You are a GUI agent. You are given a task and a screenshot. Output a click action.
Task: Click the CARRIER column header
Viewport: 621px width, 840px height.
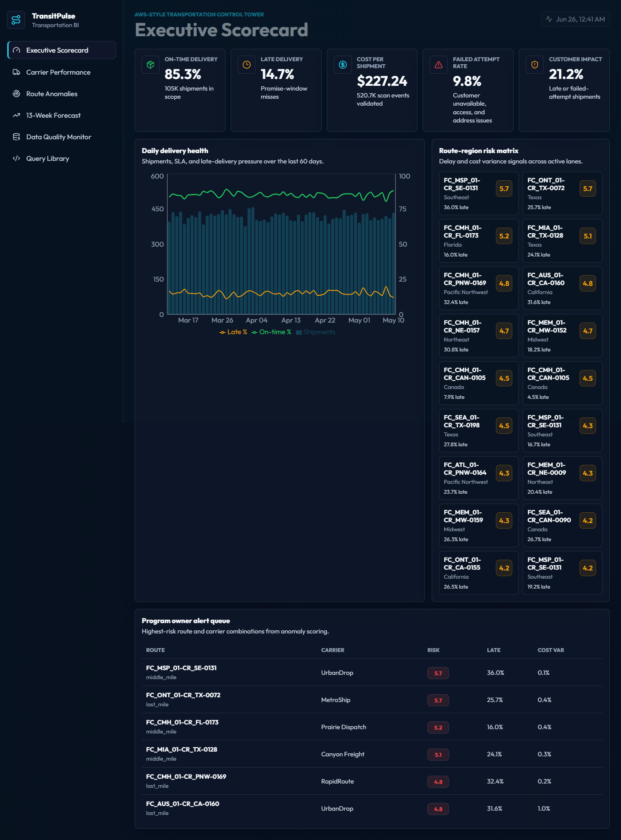(x=332, y=650)
